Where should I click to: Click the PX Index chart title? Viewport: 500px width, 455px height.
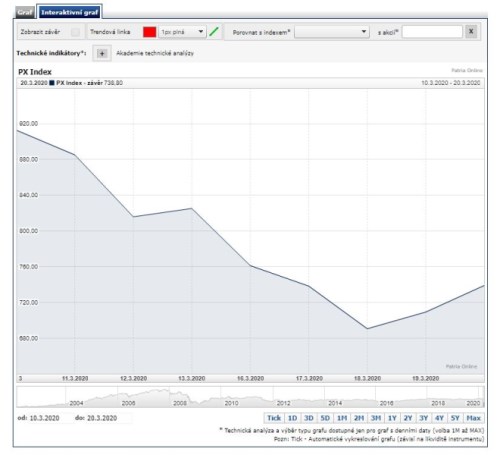pos(35,72)
